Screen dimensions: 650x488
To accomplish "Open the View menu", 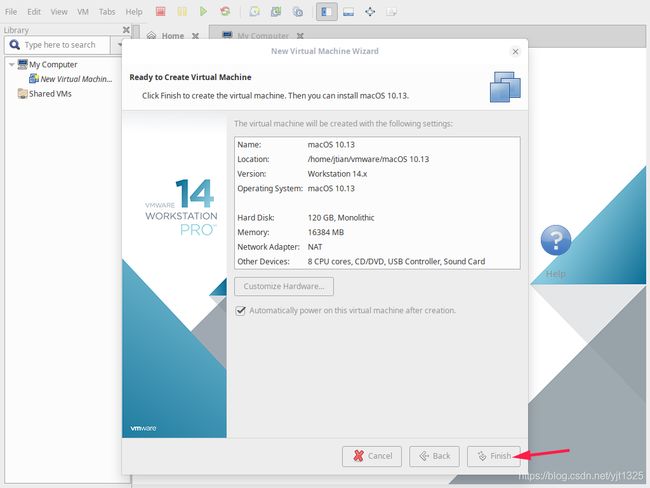I will point(59,12).
